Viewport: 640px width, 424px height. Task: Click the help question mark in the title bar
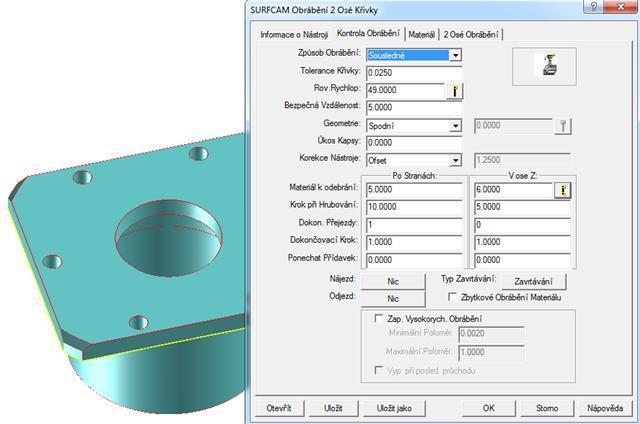tap(593, 6)
